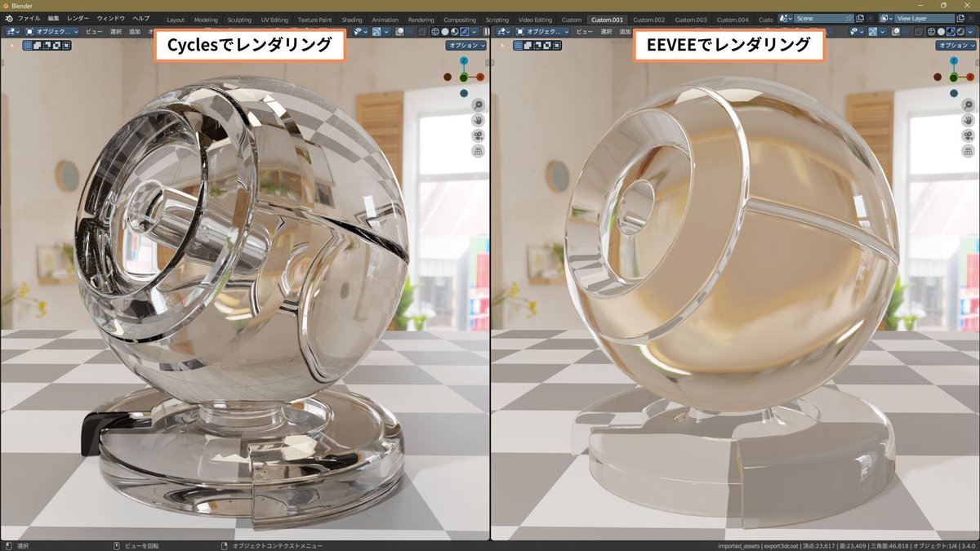Open the view layer browse dropdown icon
Image resolution: width=980 pixels, height=551 pixels.
[886, 18]
